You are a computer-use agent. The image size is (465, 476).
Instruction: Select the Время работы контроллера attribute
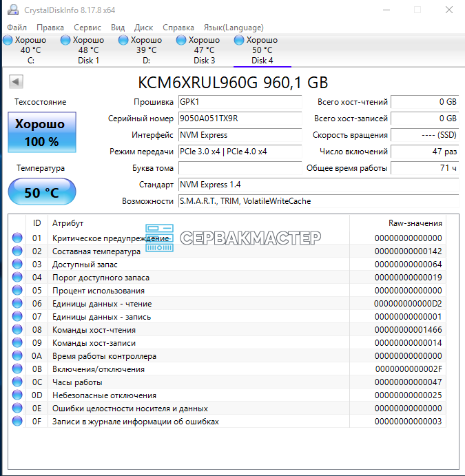point(104,355)
